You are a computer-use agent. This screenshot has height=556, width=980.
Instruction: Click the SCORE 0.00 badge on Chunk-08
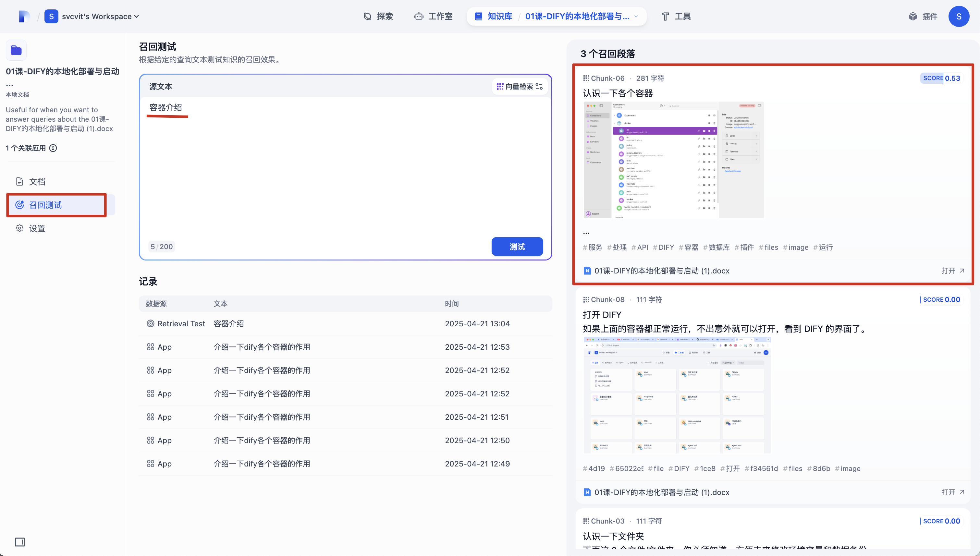[x=940, y=300]
